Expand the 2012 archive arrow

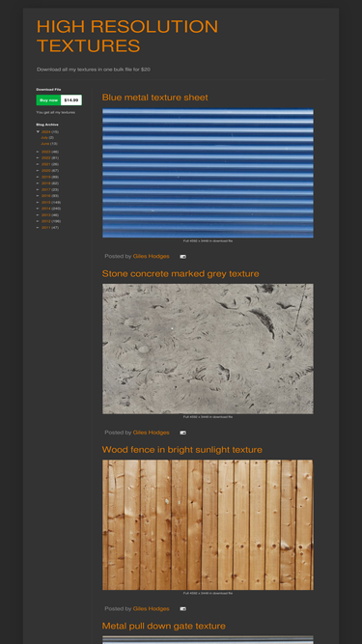pos(39,221)
